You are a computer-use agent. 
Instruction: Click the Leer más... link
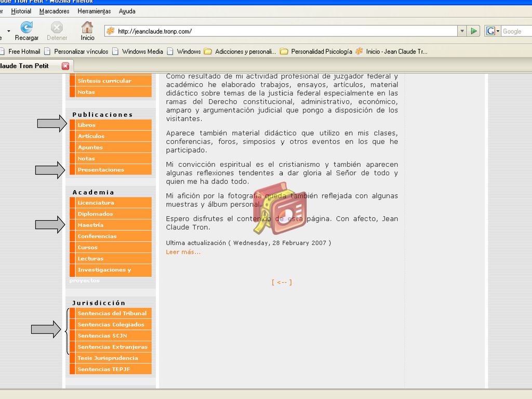pos(183,252)
